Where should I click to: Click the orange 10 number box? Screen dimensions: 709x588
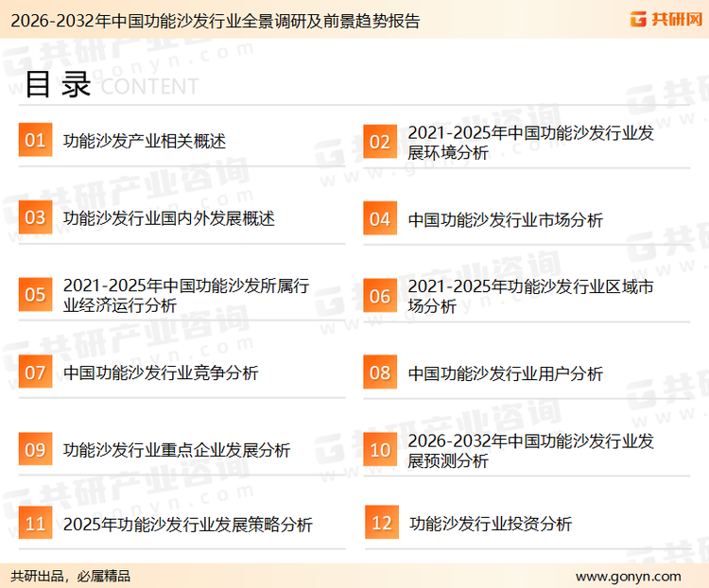tap(380, 450)
